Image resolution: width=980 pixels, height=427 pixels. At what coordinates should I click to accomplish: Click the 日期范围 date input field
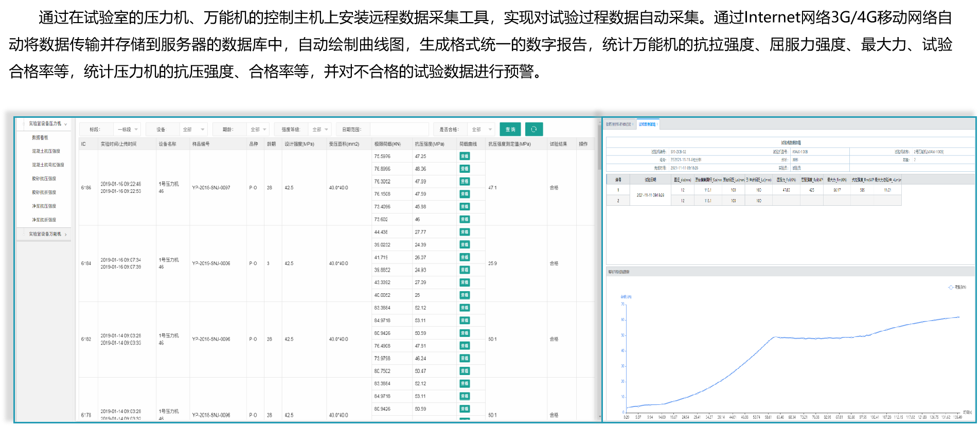399,130
